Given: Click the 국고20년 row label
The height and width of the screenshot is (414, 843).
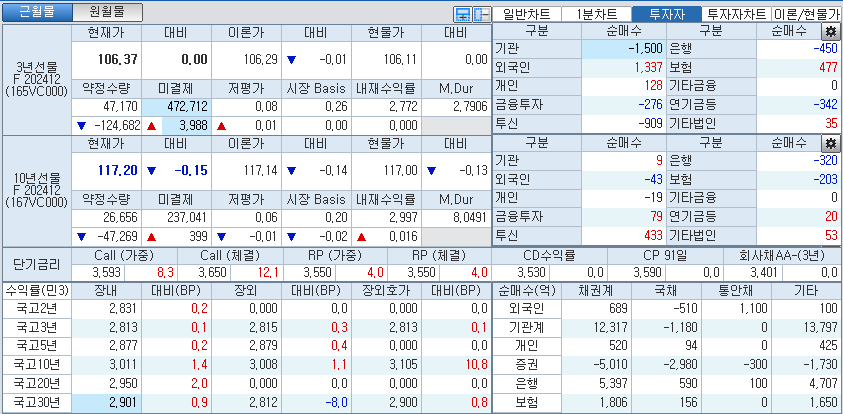Looking at the screenshot, I should pos(37,384).
